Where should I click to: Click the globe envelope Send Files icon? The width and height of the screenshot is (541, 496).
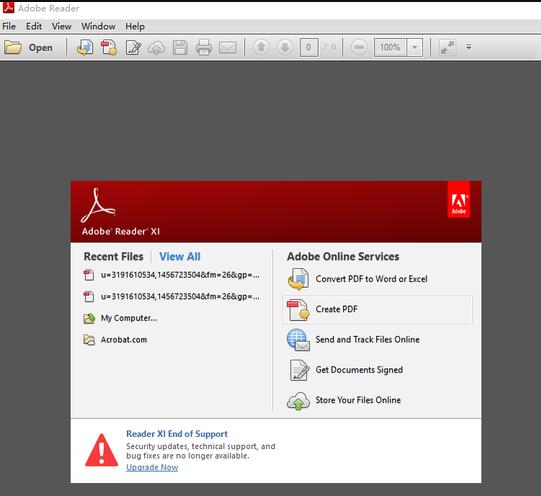pos(298,340)
